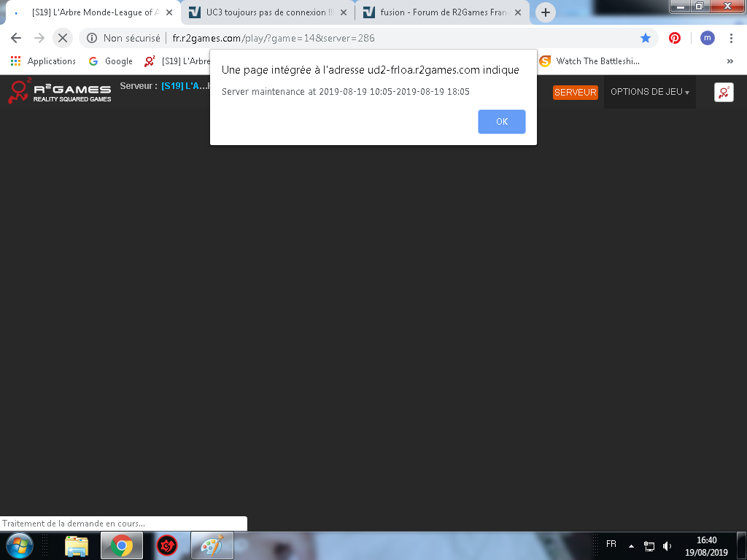Click the address bar URL field
The image size is (747, 560).
pos(365,38)
